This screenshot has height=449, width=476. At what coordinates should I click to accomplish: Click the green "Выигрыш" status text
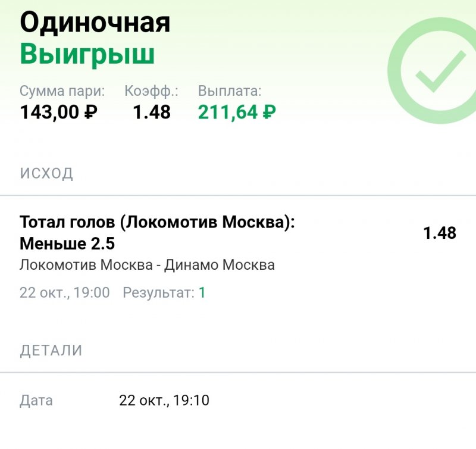[87, 54]
